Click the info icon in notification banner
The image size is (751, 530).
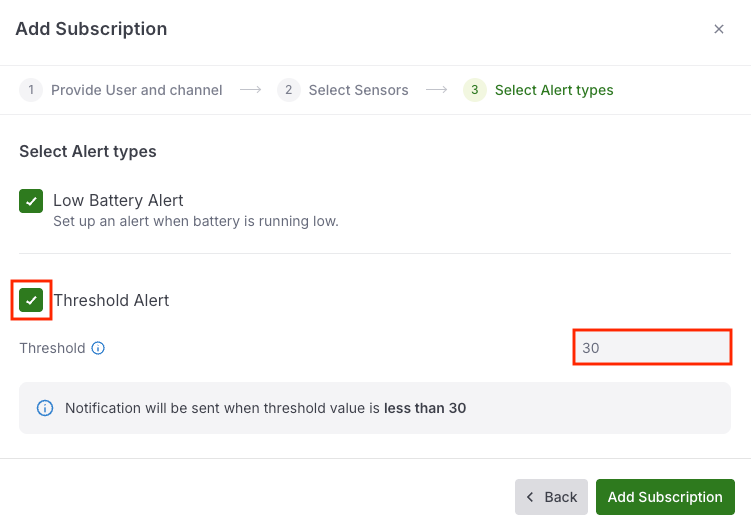[x=45, y=408]
